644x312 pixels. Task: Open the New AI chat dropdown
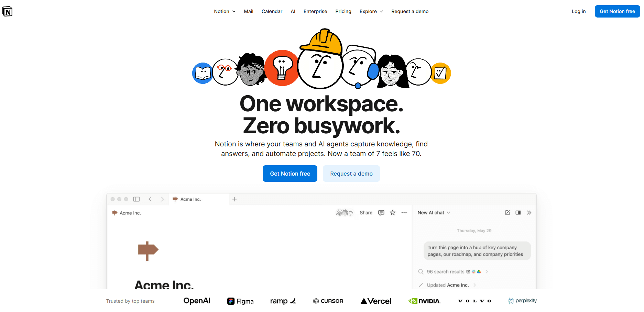(434, 213)
